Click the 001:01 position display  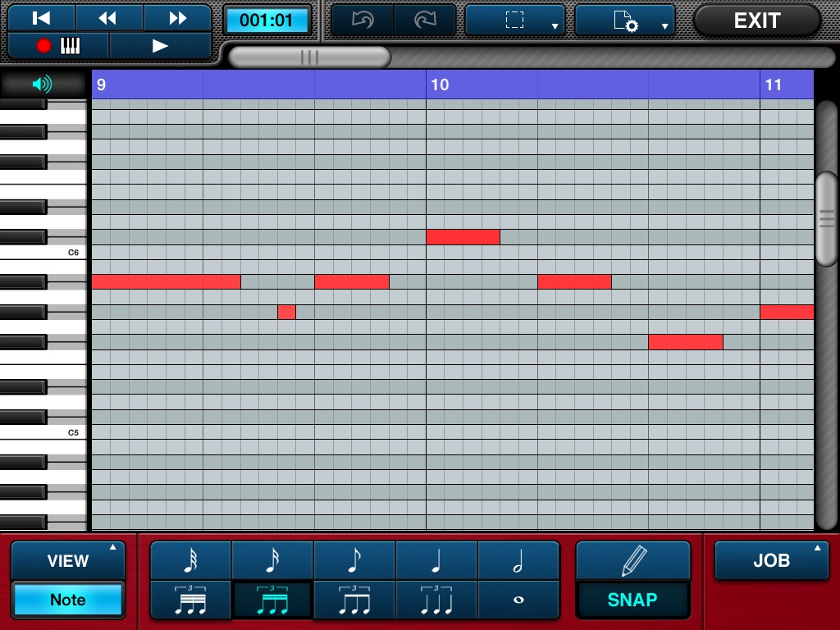(267, 21)
